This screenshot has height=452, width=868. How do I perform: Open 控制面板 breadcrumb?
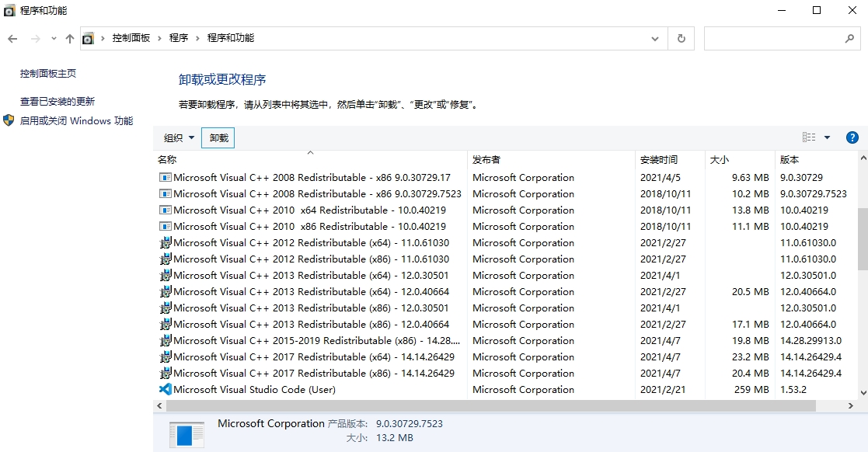[x=131, y=38]
